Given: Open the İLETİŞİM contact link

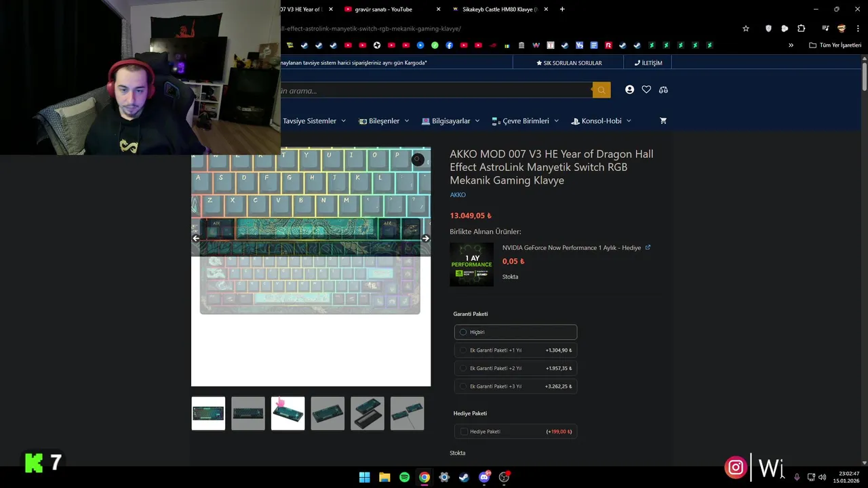Looking at the screenshot, I should click(648, 63).
